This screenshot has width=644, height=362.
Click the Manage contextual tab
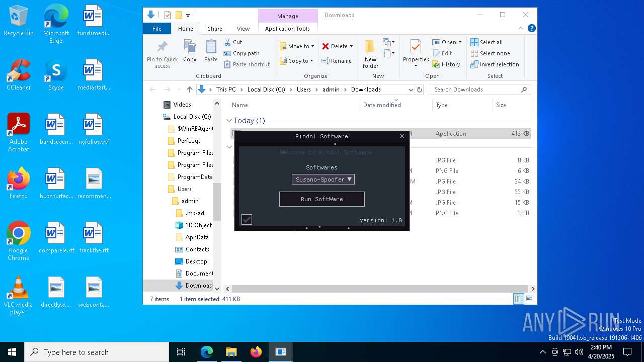tap(288, 16)
